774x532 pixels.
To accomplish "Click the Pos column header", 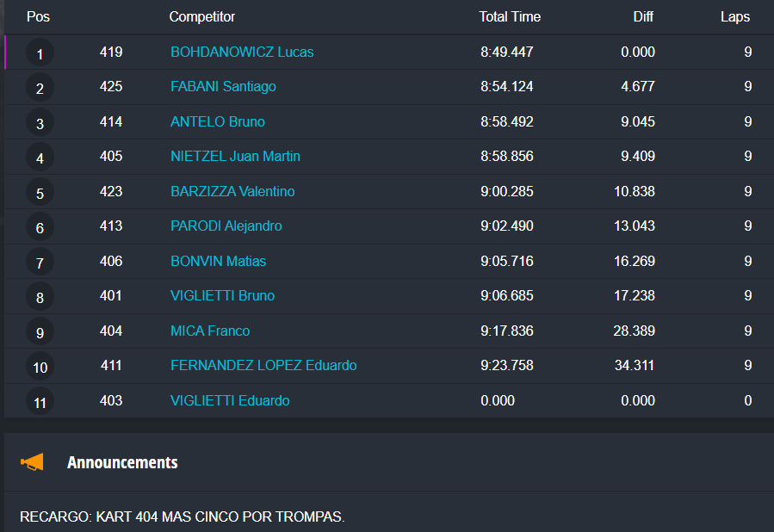I will click(x=38, y=16).
